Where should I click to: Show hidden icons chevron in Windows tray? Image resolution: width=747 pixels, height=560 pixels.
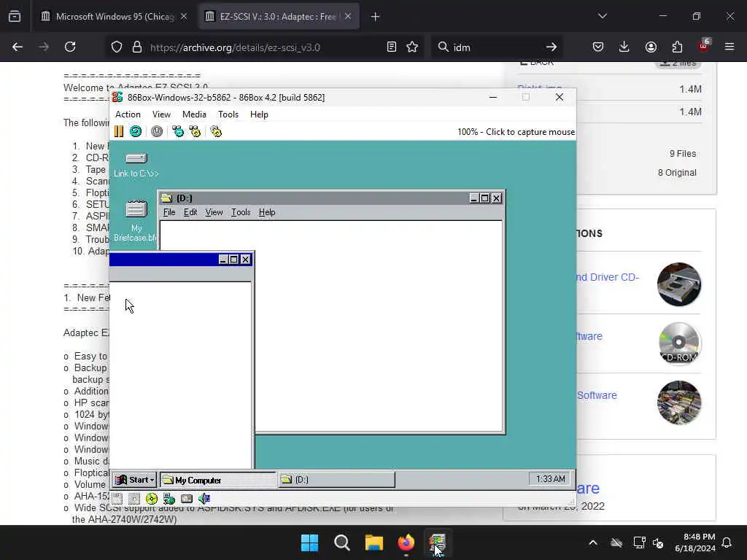click(x=593, y=542)
